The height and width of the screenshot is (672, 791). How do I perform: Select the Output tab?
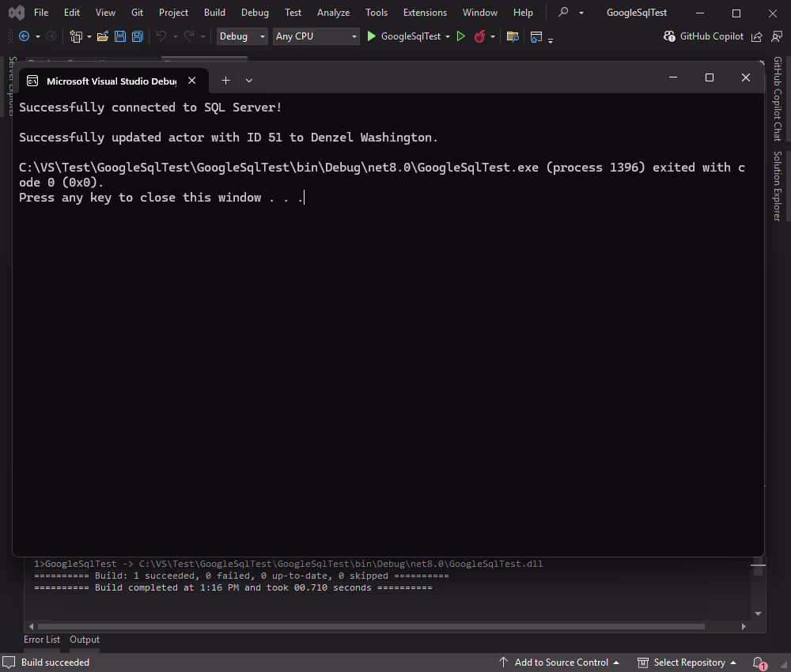click(x=84, y=640)
